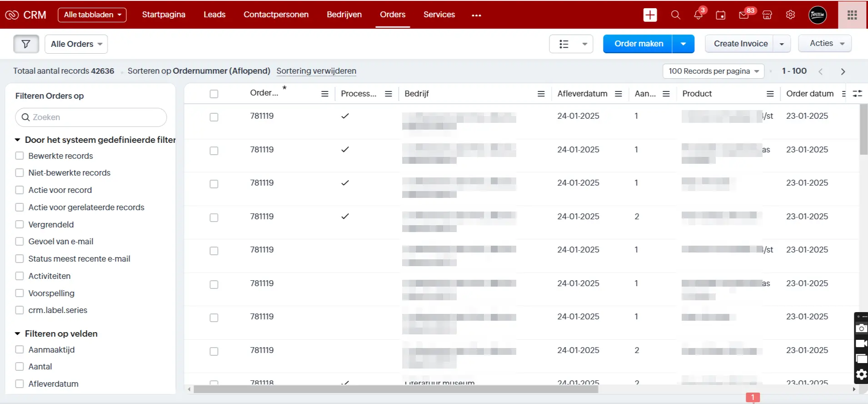Check Aanmaaktijd field filter
868x404 pixels.
(x=20, y=349)
